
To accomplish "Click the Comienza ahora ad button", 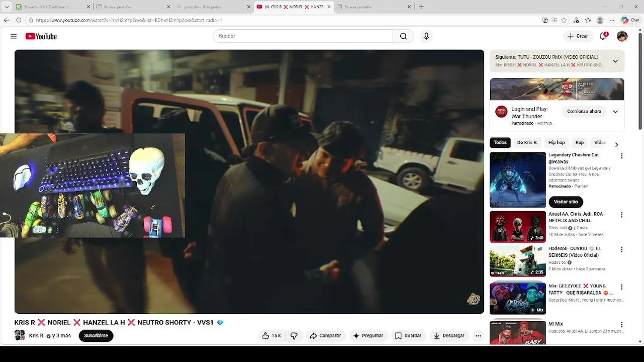I will click(584, 112).
